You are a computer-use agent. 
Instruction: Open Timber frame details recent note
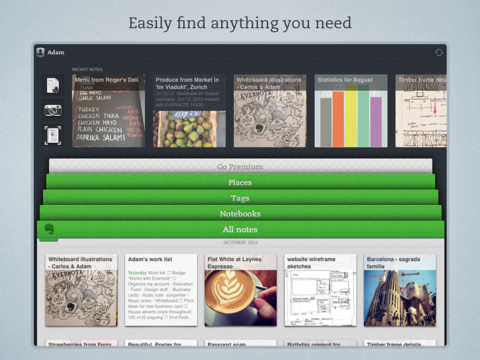pyautogui.click(x=421, y=111)
